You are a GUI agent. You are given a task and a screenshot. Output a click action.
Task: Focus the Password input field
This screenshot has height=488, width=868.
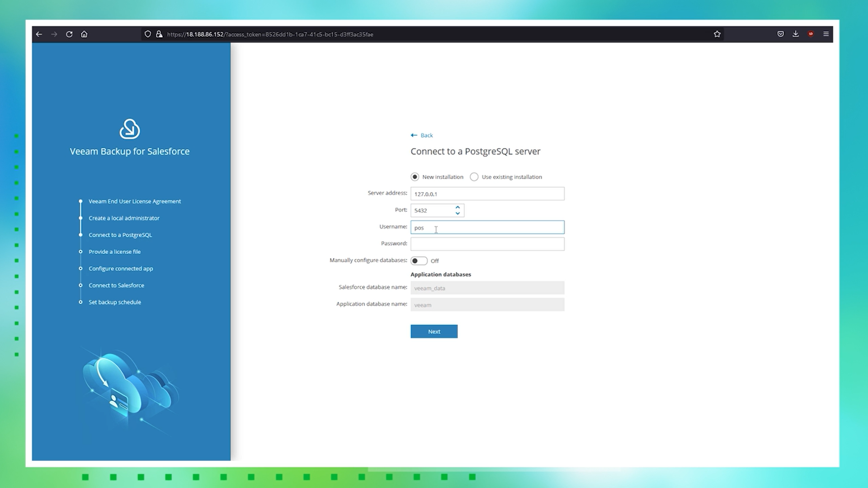(487, 244)
